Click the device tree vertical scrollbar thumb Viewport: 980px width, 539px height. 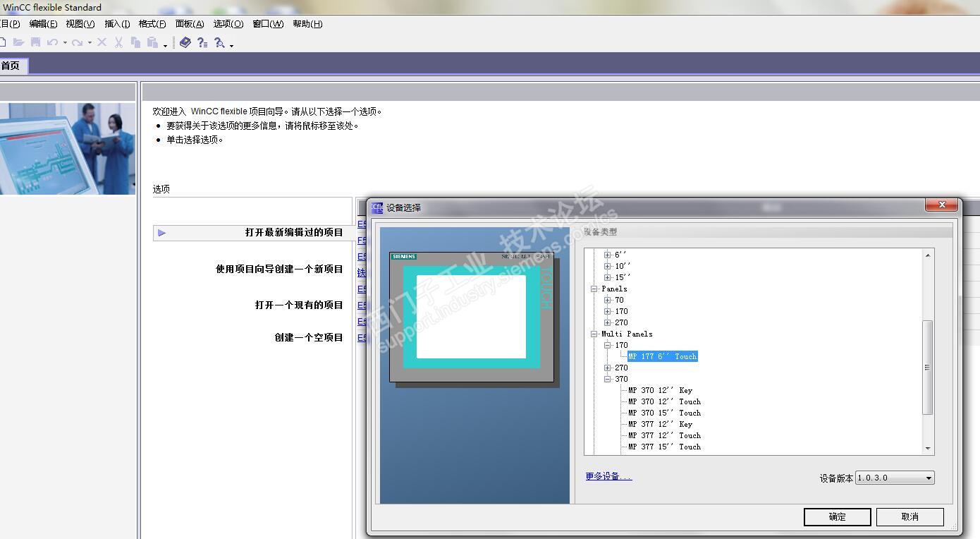pos(928,368)
